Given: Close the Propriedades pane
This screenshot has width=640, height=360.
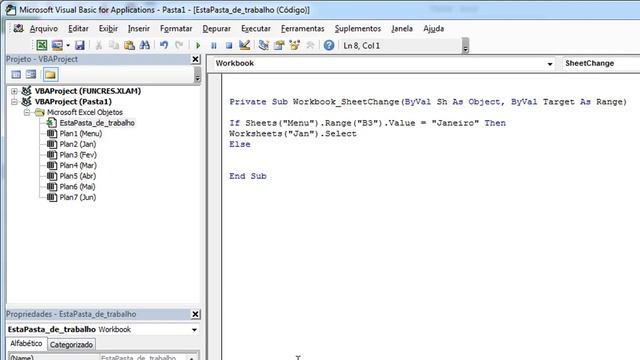Looking at the screenshot, I should point(196,314).
